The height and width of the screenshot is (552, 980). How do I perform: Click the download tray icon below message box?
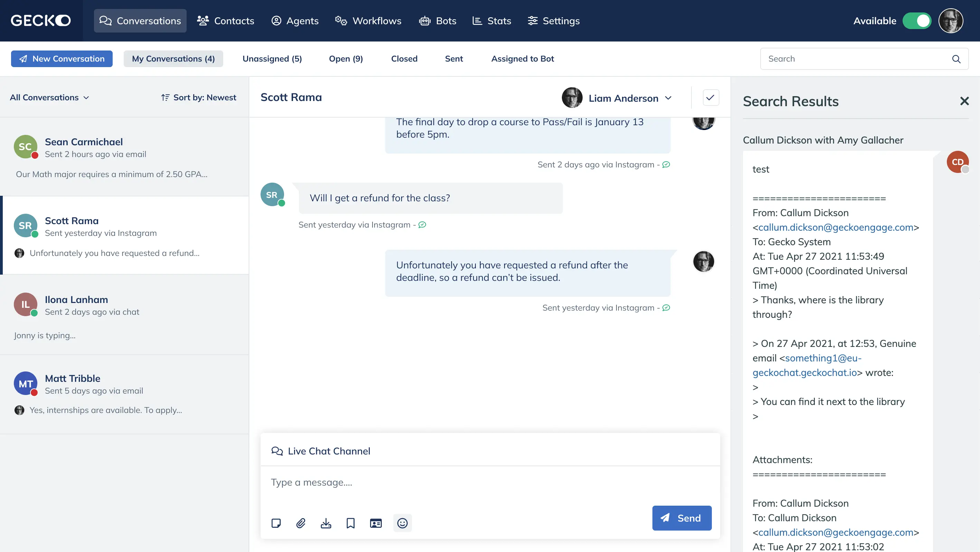point(326,523)
